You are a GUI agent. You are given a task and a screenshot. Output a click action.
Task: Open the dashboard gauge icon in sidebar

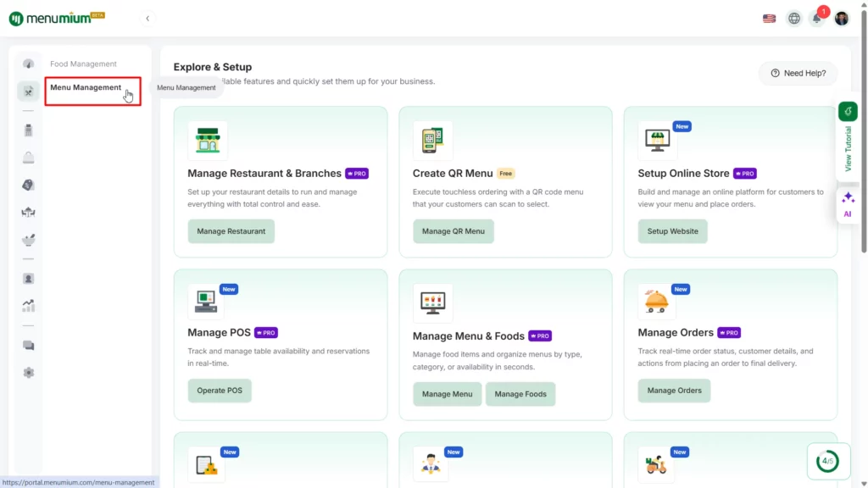pyautogui.click(x=28, y=64)
